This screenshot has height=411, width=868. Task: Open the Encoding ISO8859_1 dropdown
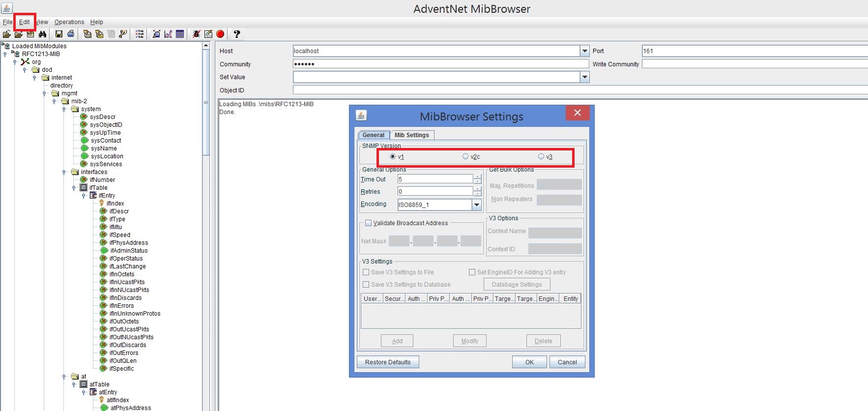(476, 205)
